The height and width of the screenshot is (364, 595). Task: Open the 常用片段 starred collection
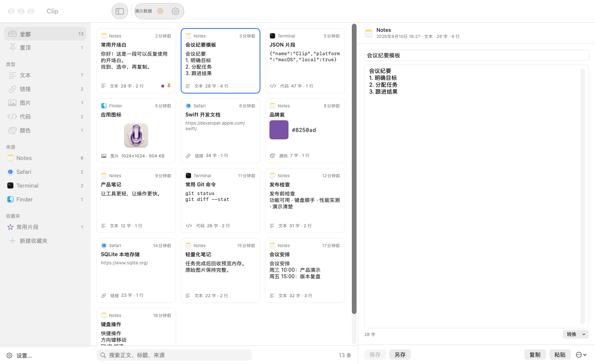coord(45,227)
